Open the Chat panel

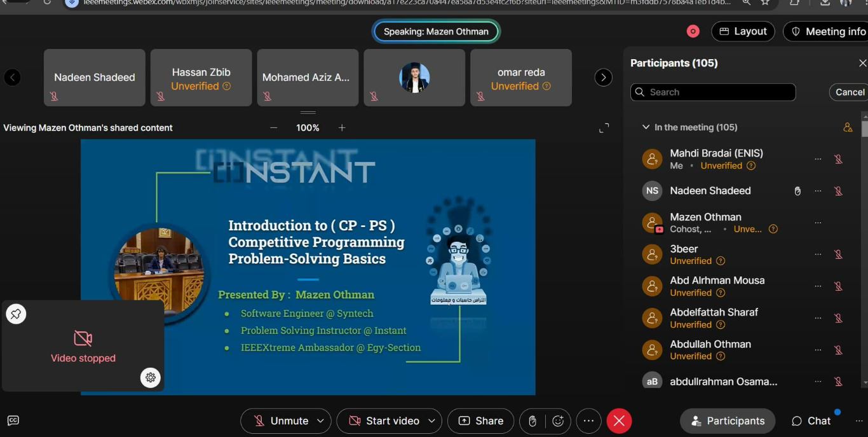point(811,421)
